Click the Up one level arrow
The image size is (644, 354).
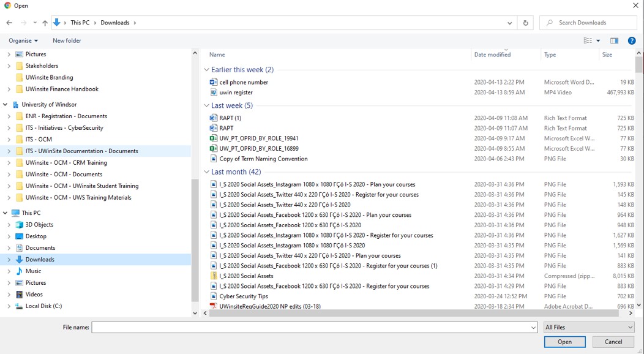pyautogui.click(x=45, y=23)
